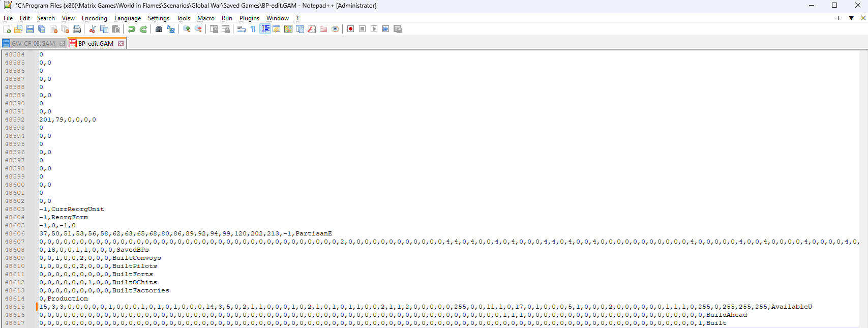Zoom in using the toolbar magnifier
The height and width of the screenshot is (328, 868).
click(x=187, y=29)
